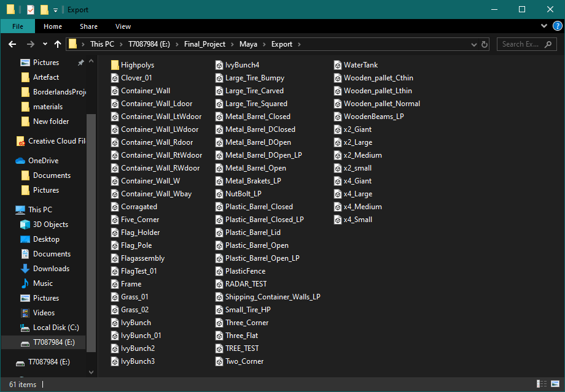Select OneDrive in the navigation pane
The image size is (565, 392).
(x=43, y=161)
